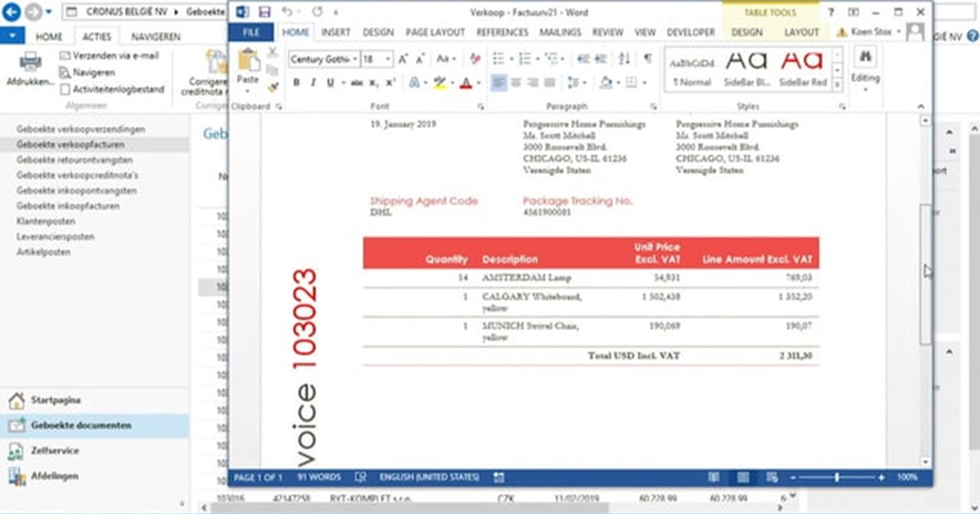The image size is (980, 514).
Task: Click the Numbering list icon
Action: (525, 59)
